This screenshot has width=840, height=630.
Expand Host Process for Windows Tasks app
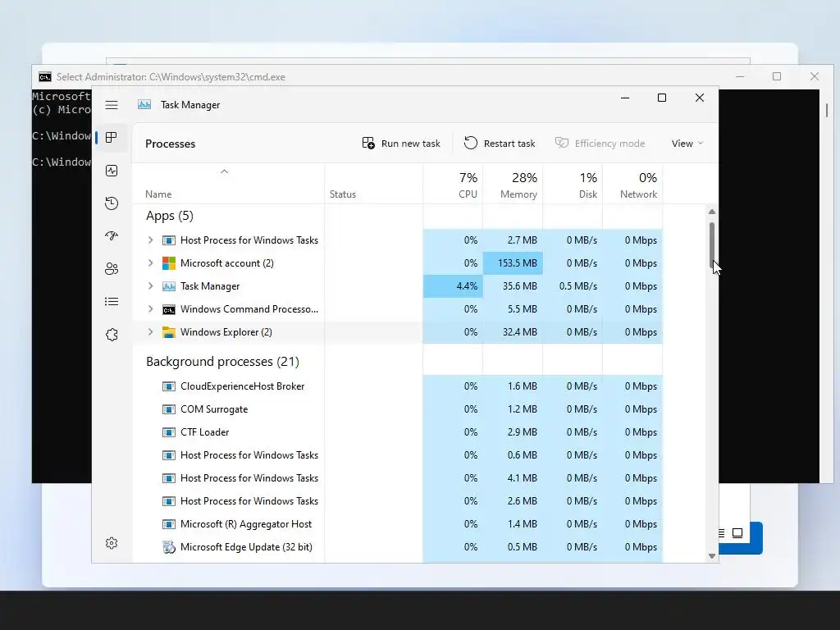pyautogui.click(x=151, y=240)
